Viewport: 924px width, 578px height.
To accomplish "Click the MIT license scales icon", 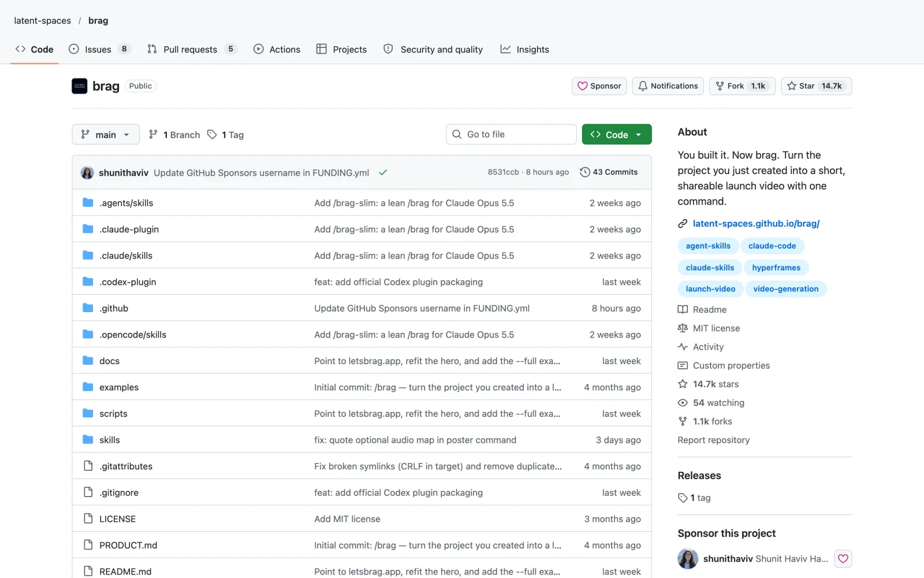I will pyautogui.click(x=683, y=328).
